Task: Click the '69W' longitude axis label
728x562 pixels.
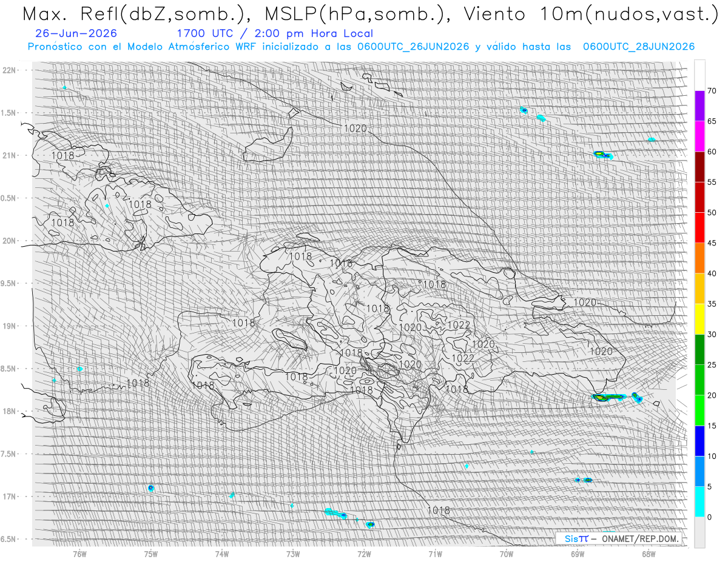Action: [578, 553]
